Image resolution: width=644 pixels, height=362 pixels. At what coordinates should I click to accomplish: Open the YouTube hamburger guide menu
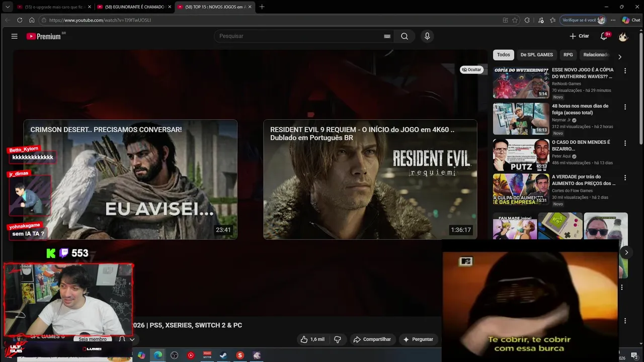point(14,36)
